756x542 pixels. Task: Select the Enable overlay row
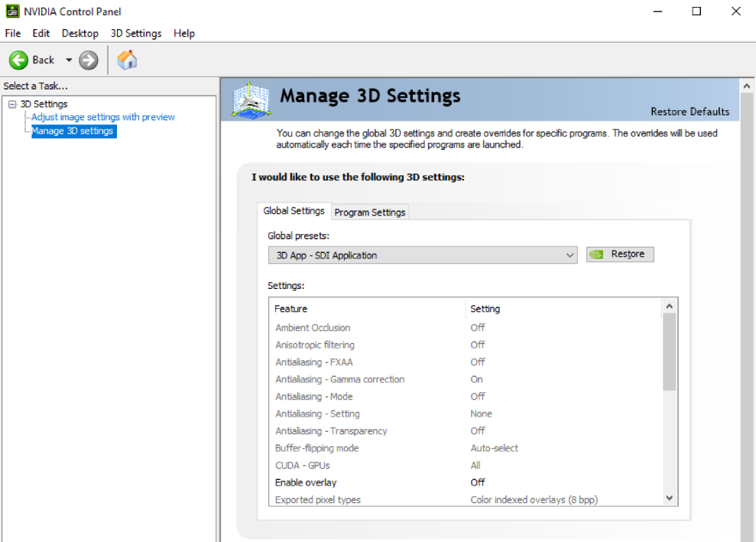coord(466,482)
